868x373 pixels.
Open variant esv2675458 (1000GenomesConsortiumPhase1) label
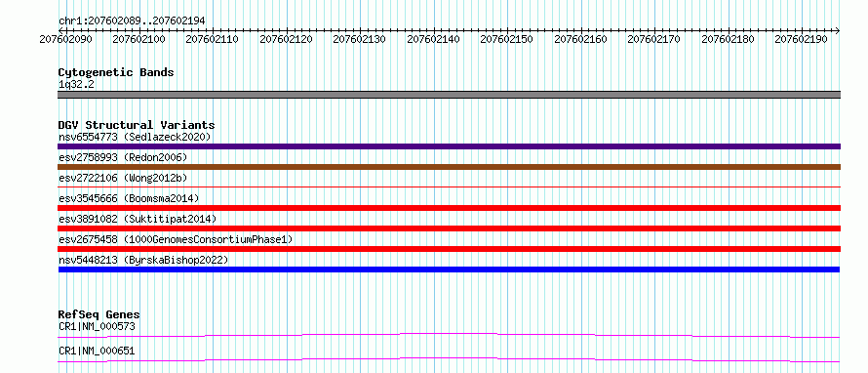coord(175,239)
